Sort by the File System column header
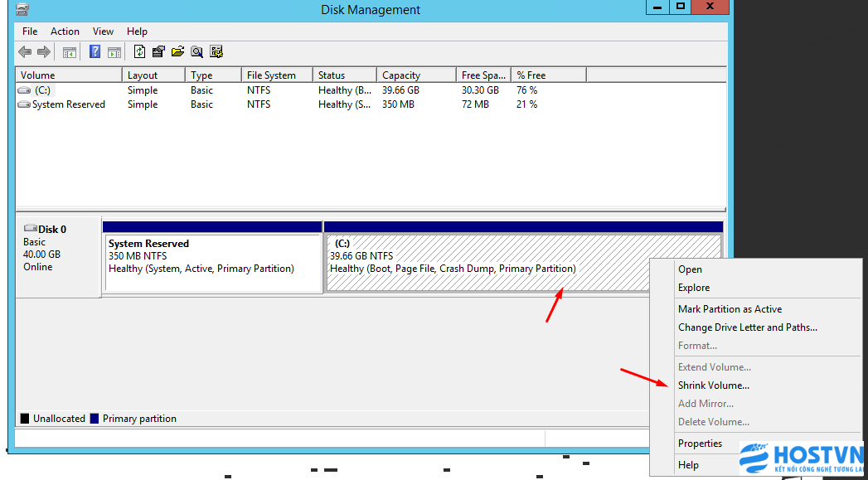This screenshot has height=480, width=868. 278,75
